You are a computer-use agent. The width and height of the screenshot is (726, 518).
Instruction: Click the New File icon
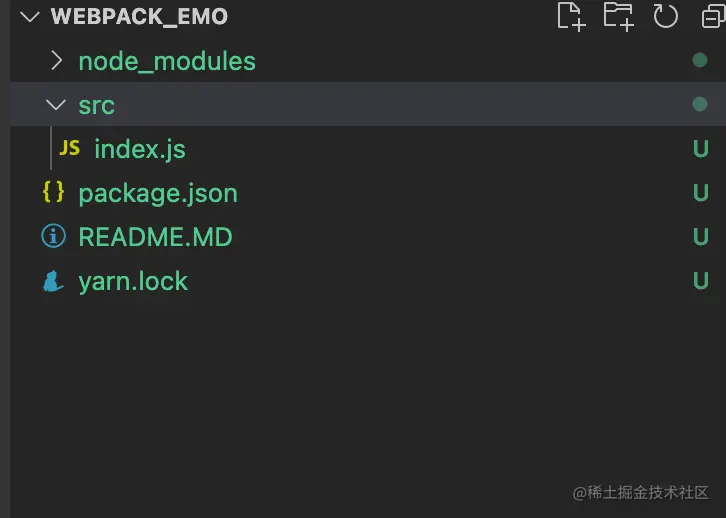point(571,17)
